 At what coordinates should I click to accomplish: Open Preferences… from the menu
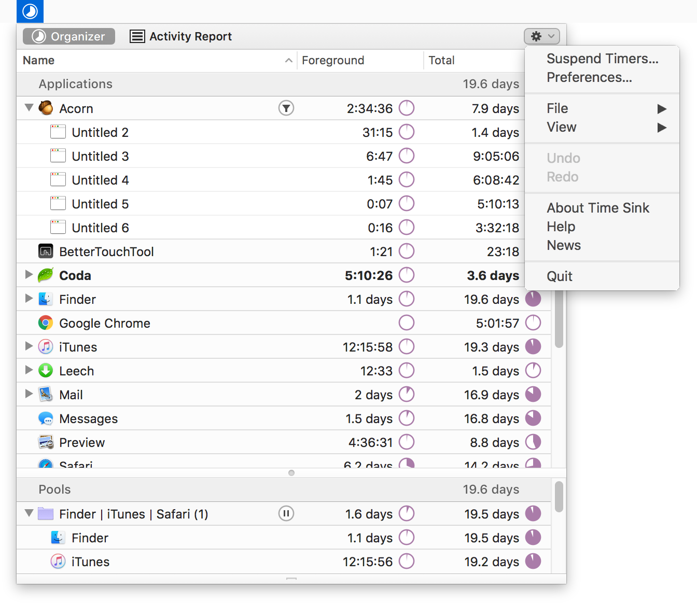click(602, 77)
